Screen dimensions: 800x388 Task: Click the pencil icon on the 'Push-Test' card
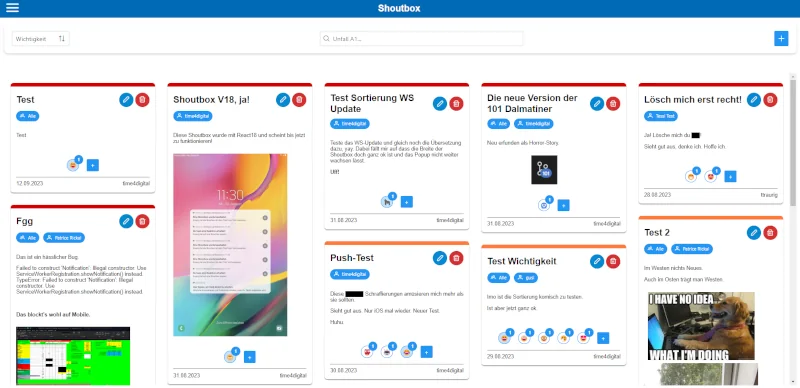click(440, 258)
